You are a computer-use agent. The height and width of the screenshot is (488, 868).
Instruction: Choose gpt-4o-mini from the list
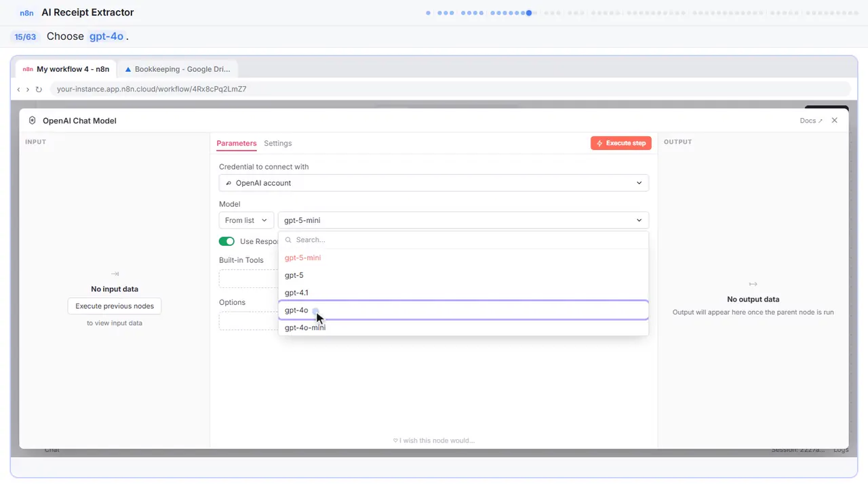coord(463,327)
